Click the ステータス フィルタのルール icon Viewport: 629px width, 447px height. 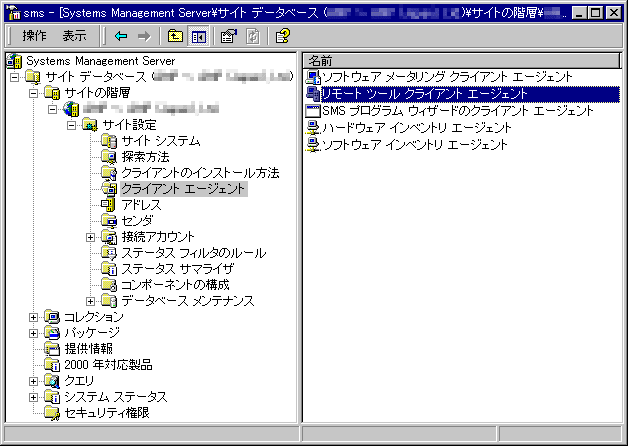[x=109, y=253]
